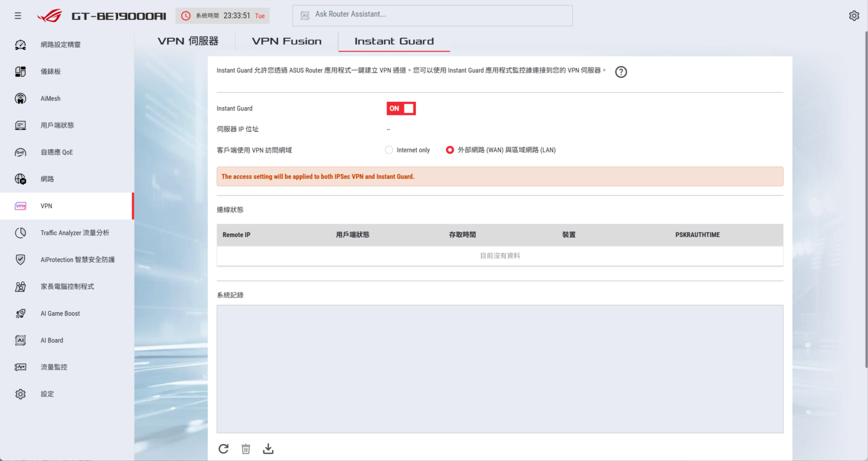Select VPN in the sidebar menu
This screenshot has height=461, width=868.
click(67, 206)
